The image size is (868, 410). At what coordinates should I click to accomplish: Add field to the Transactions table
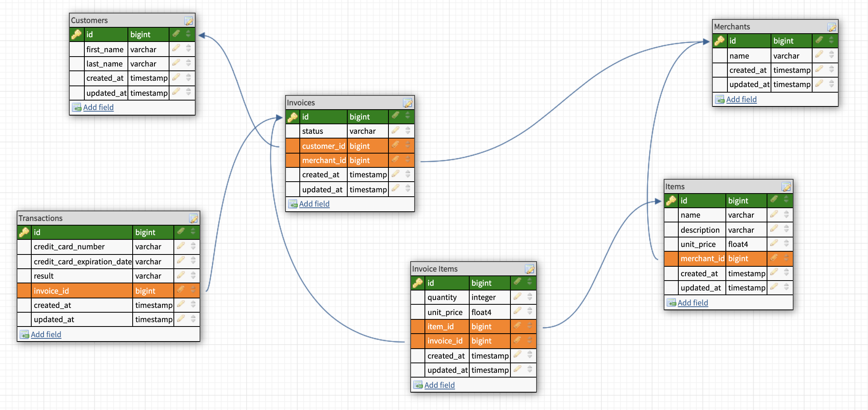click(46, 334)
